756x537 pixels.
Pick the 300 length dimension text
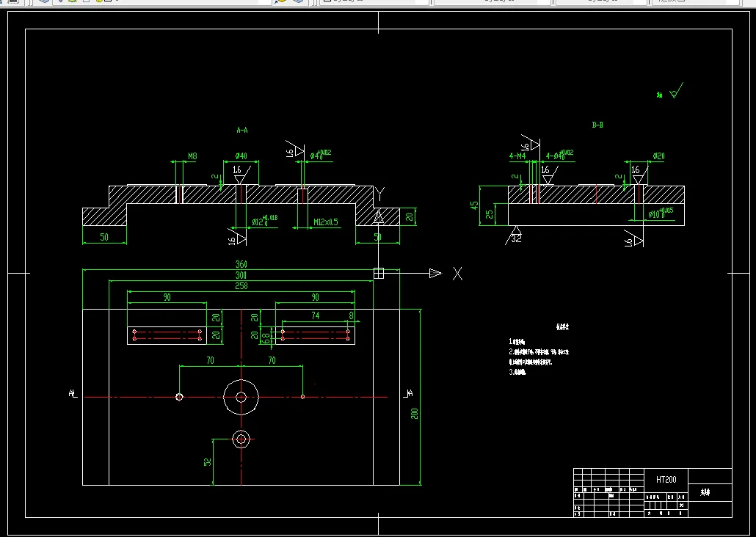241,275
